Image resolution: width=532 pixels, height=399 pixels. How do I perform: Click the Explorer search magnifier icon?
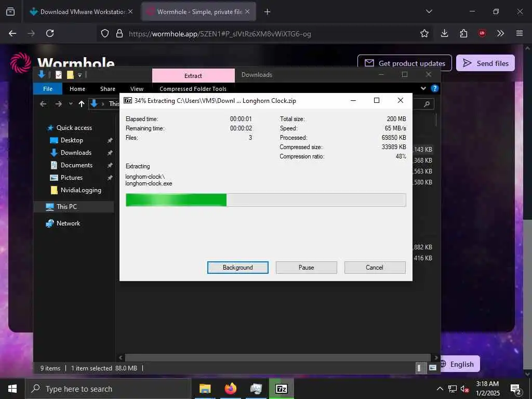(x=427, y=104)
